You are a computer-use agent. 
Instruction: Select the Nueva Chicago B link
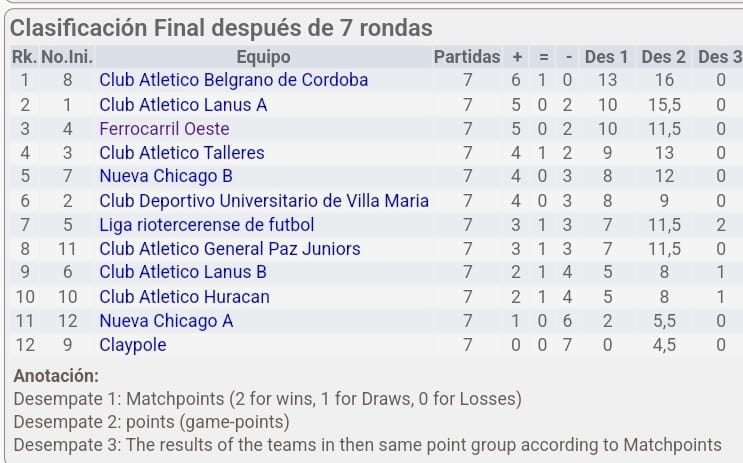[164, 176]
